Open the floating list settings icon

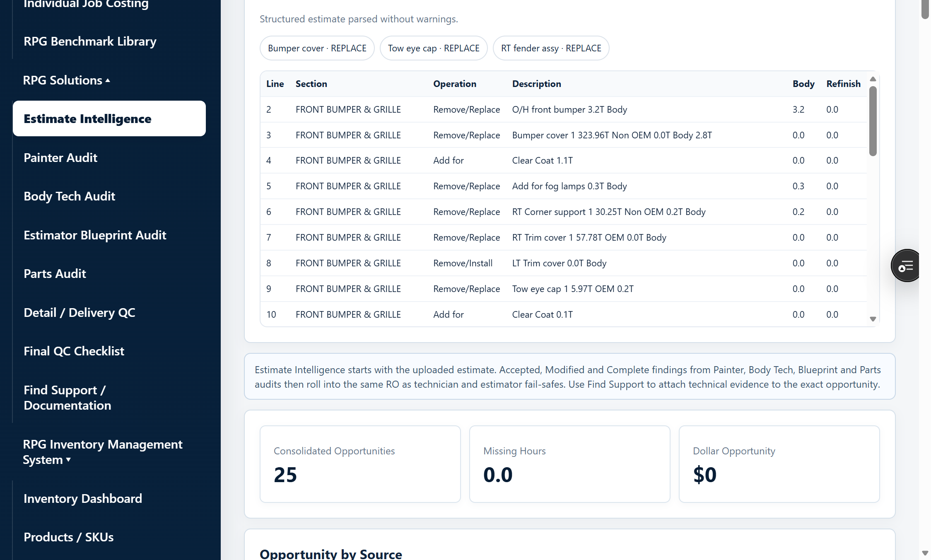click(x=906, y=266)
